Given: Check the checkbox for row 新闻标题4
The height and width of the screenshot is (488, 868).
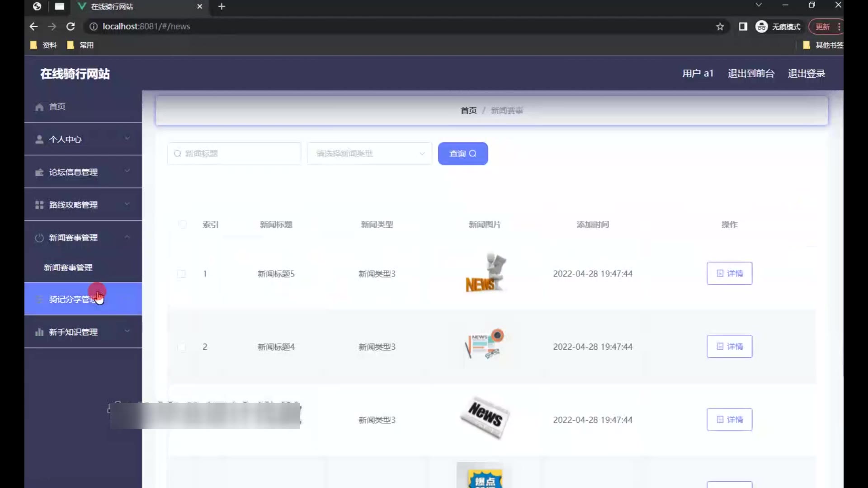Looking at the screenshot, I should point(181,347).
